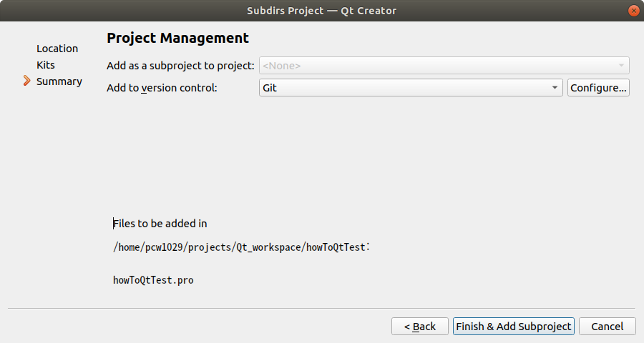Click the Subdirs Project title bar

pyautogui.click(x=321, y=11)
